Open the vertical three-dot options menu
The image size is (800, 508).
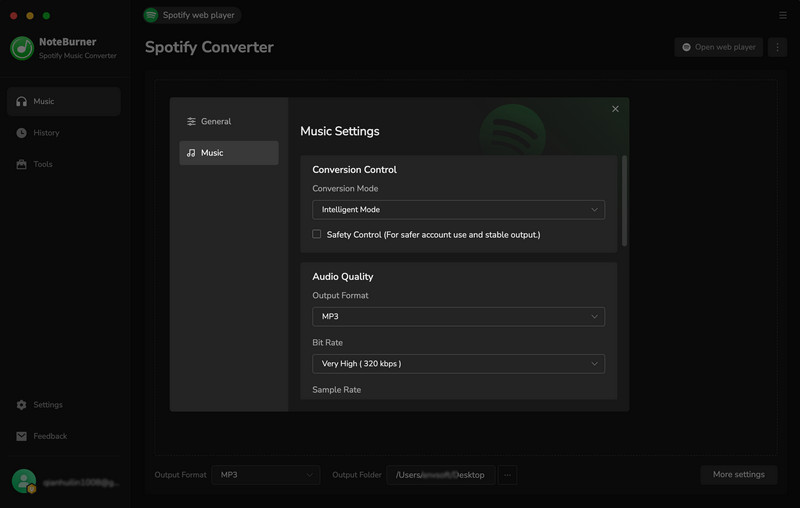(777, 47)
